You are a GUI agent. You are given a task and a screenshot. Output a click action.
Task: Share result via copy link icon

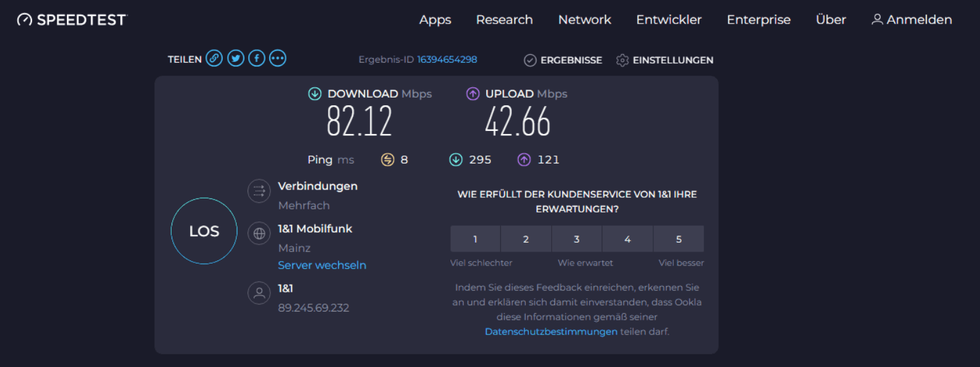214,59
